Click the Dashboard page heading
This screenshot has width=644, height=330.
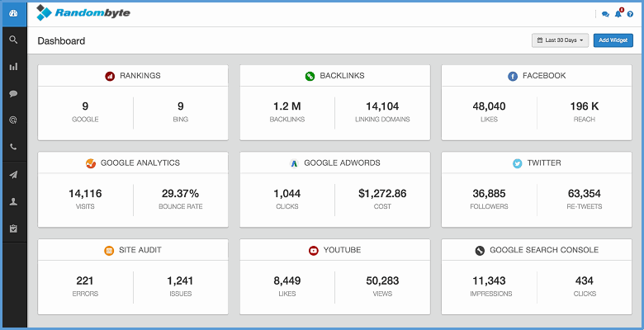point(61,40)
